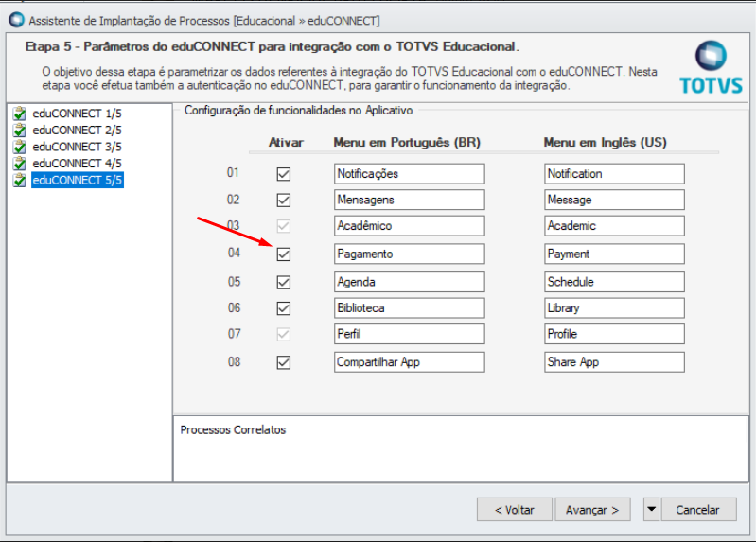Screen dimensions: 756x542
Task: Open the dropdown arrow beside Cancelar
Action: click(x=651, y=509)
